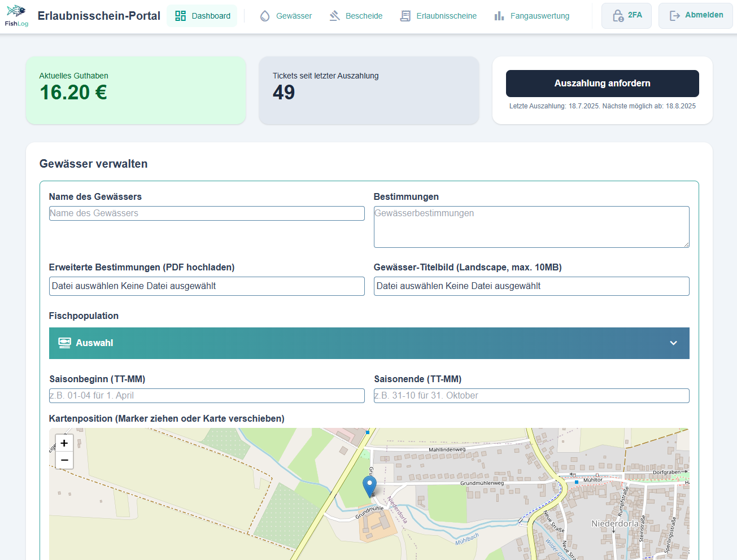The image size is (737, 560).
Task: Click the Fangauswertung bar chart icon
Action: coord(499,16)
